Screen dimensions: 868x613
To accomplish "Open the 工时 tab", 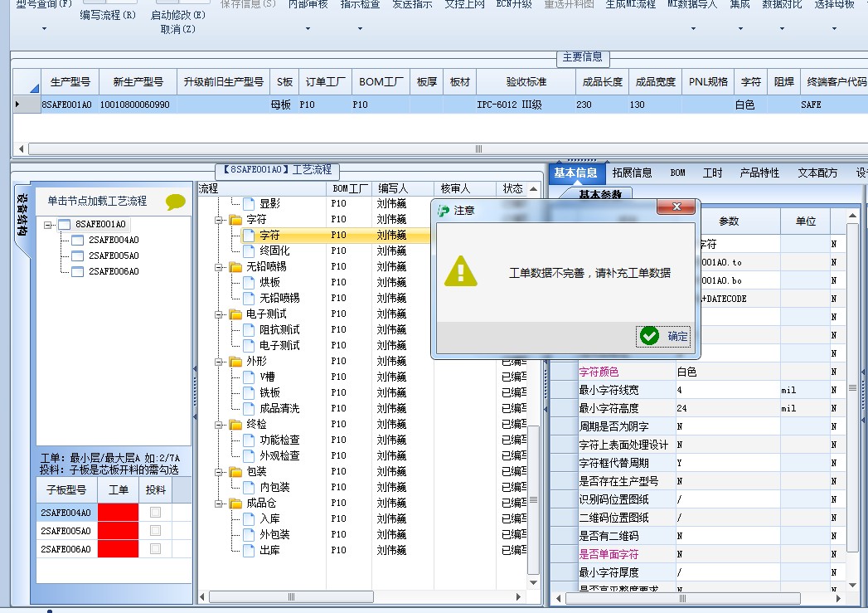I will click(712, 173).
